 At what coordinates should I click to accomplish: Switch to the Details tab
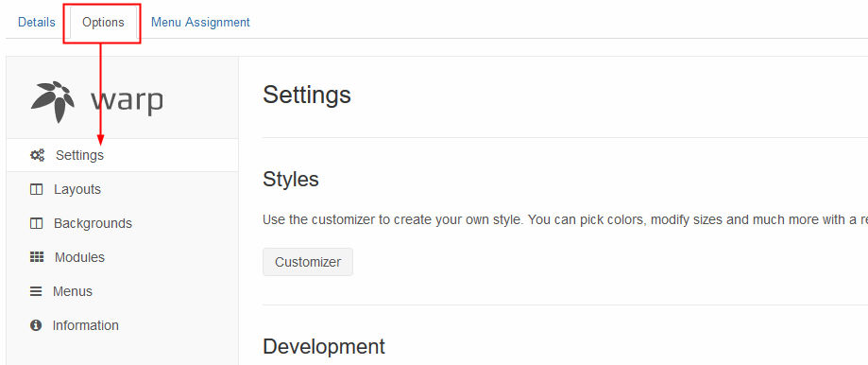pos(37,22)
